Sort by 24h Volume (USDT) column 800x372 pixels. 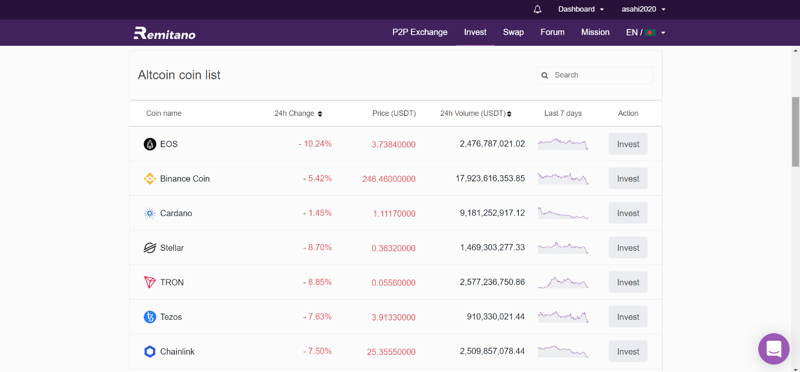476,113
